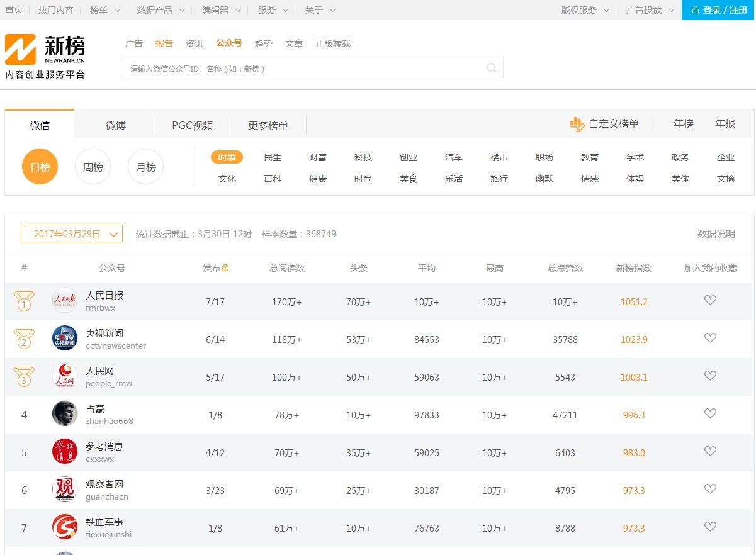Click the gold medal rank 1 icon
Screen dimensions: 756x555
coord(24,301)
